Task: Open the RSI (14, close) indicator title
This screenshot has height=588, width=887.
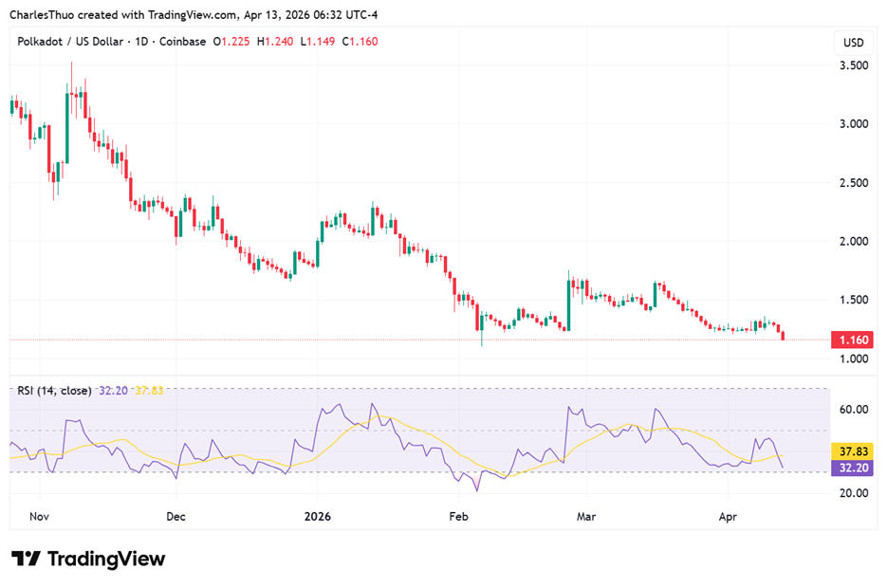Action: click(x=54, y=391)
